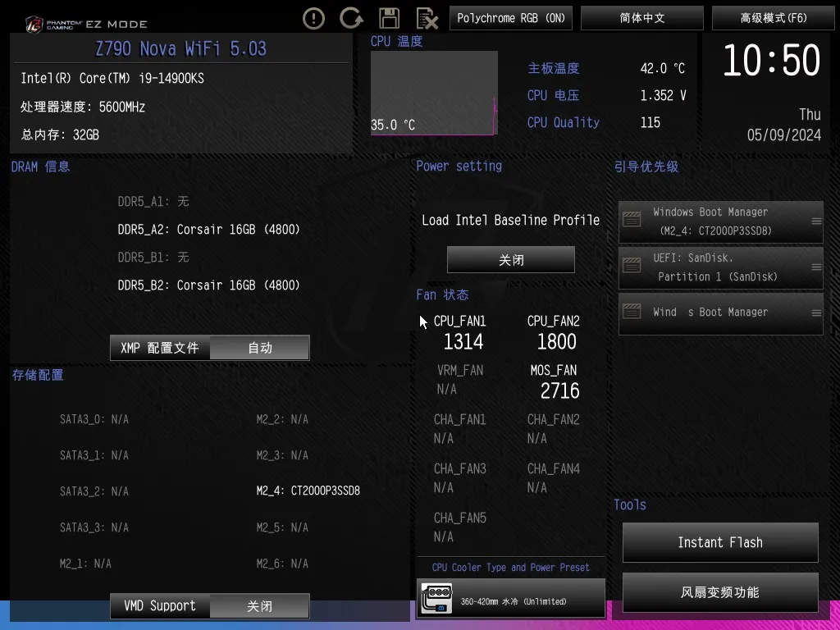
Task: Click the CHA_FAN3 label
Action: click(x=459, y=468)
